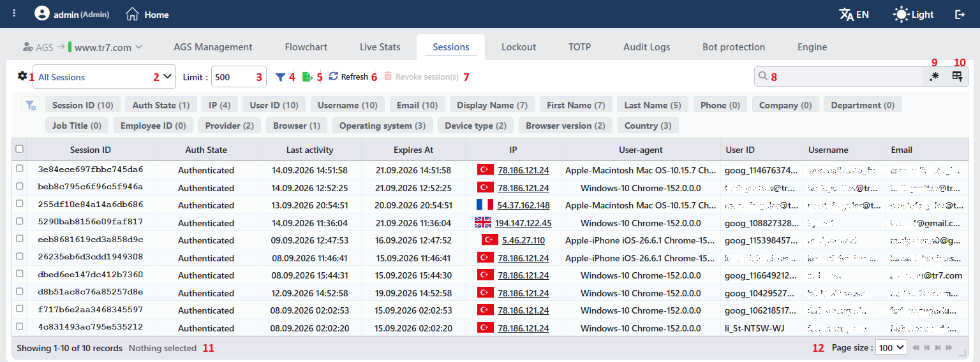Switch to AGS Management tab
The width and height of the screenshot is (980, 362).
click(x=213, y=47)
